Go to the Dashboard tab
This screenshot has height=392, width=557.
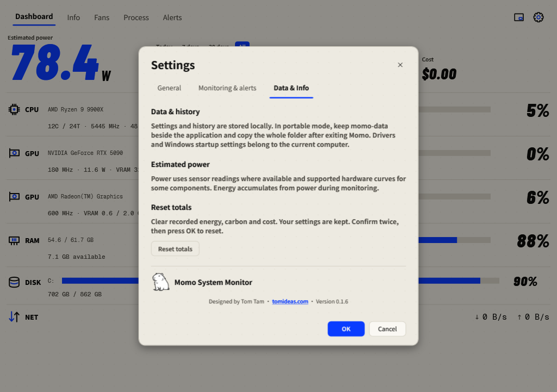coord(34,17)
